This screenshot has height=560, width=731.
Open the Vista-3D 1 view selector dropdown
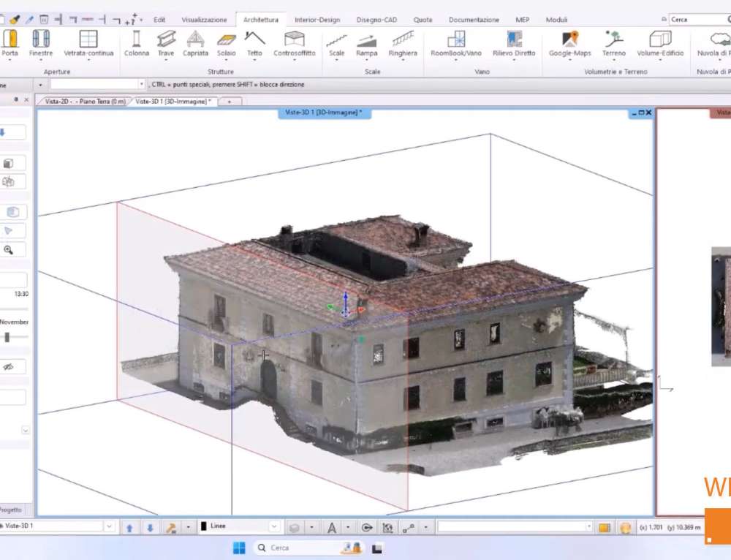click(108, 526)
